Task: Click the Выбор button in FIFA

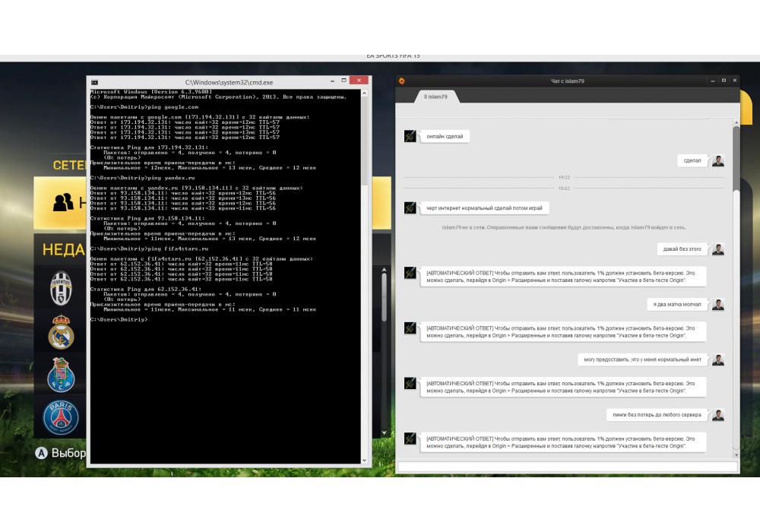Action: point(61,453)
